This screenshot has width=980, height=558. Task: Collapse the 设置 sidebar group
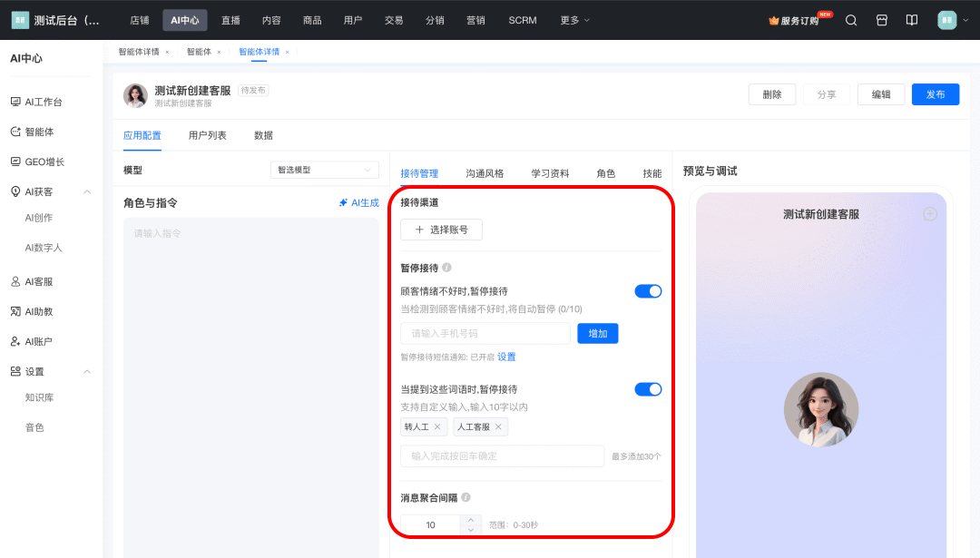pos(87,372)
